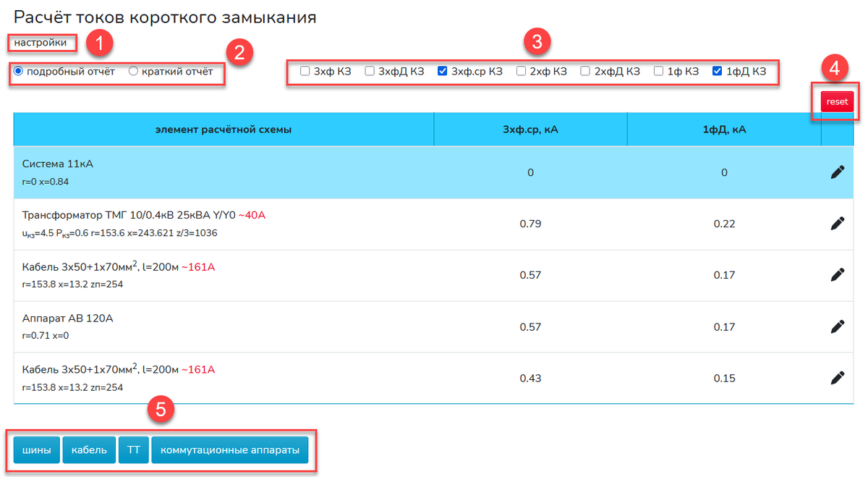
Task: Edit the Трансформатор ТМГ 10/0.4кВ row
Action: click(x=838, y=223)
